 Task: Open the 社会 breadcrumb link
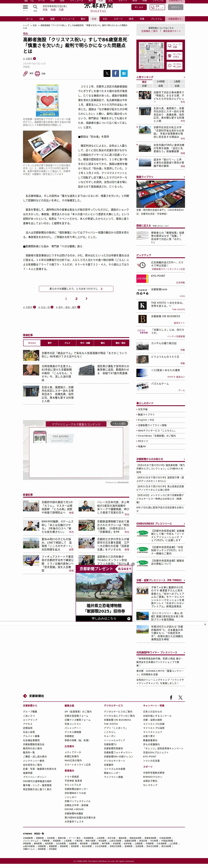[x=35, y=25]
